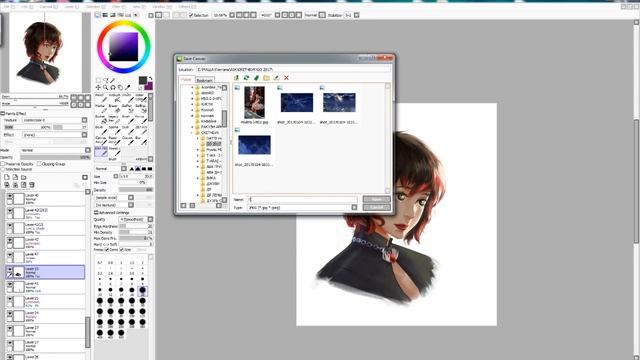This screenshot has width=640, height=360.
Task: Open the brush blend mode Normal dropdown
Action: [x=124, y=169]
